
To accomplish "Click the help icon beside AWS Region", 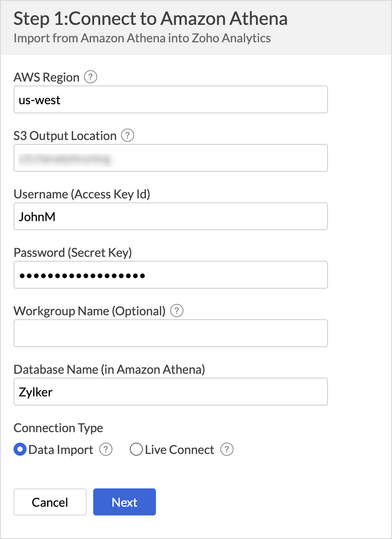I will (90, 78).
